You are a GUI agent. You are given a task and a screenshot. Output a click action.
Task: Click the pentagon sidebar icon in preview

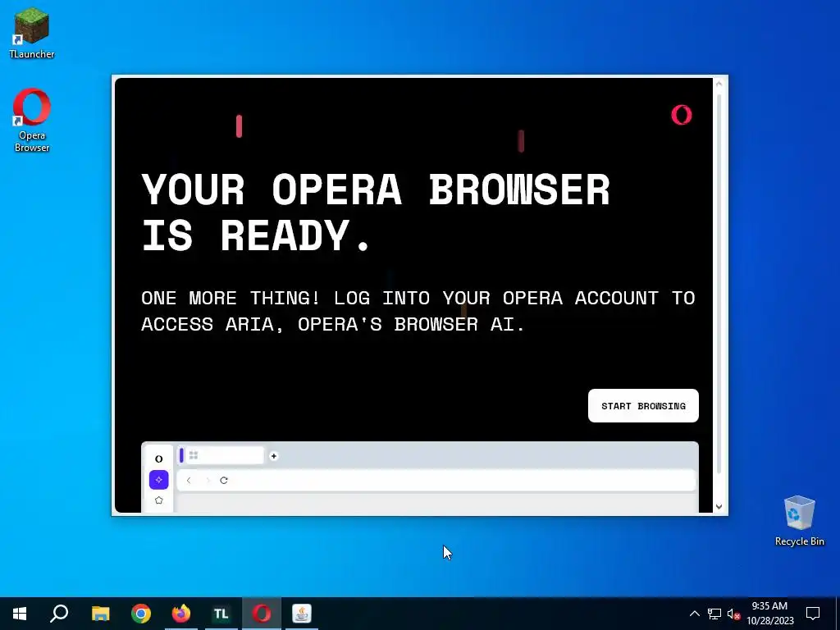click(158, 500)
